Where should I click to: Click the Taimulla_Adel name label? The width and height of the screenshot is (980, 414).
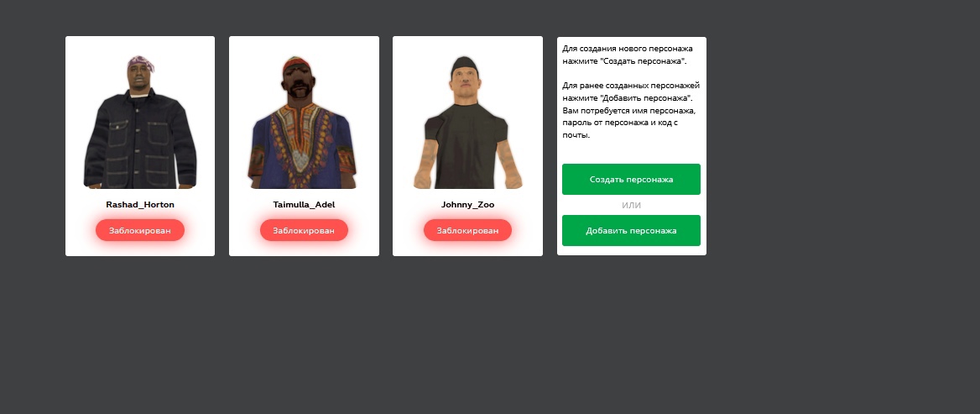pos(304,205)
